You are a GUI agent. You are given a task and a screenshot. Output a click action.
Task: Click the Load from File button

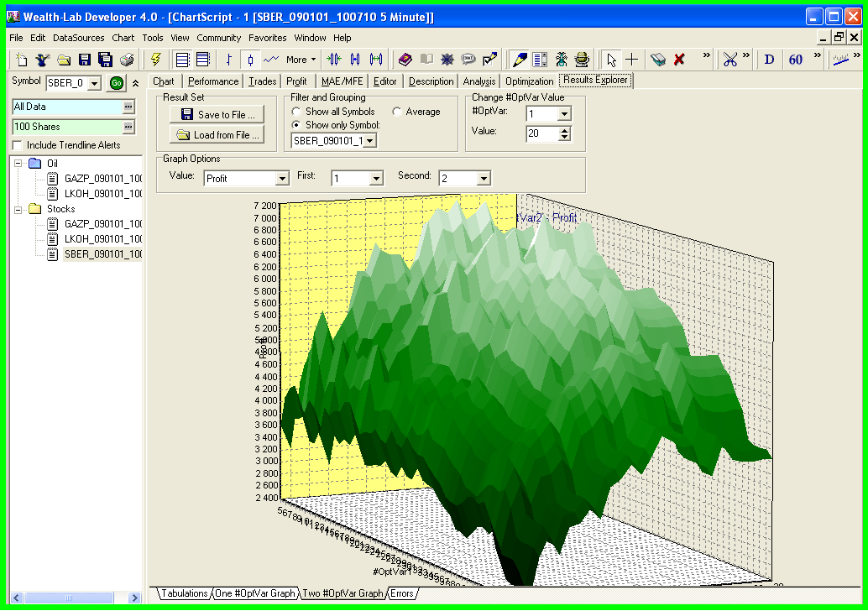pyautogui.click(x=217, y=135)
